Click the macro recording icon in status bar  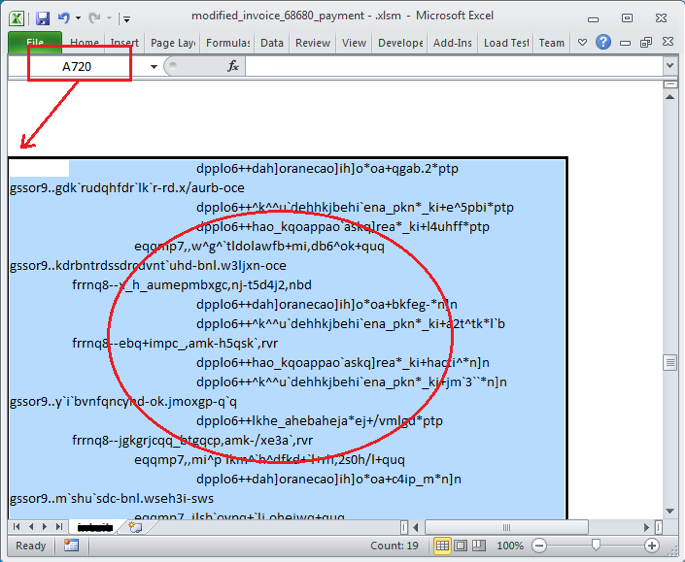71,546
